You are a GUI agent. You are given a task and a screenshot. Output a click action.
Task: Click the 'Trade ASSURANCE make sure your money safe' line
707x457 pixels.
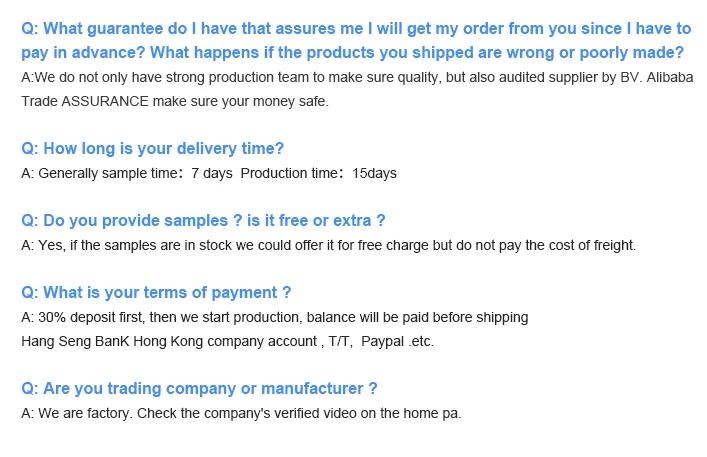coord(175,101)
